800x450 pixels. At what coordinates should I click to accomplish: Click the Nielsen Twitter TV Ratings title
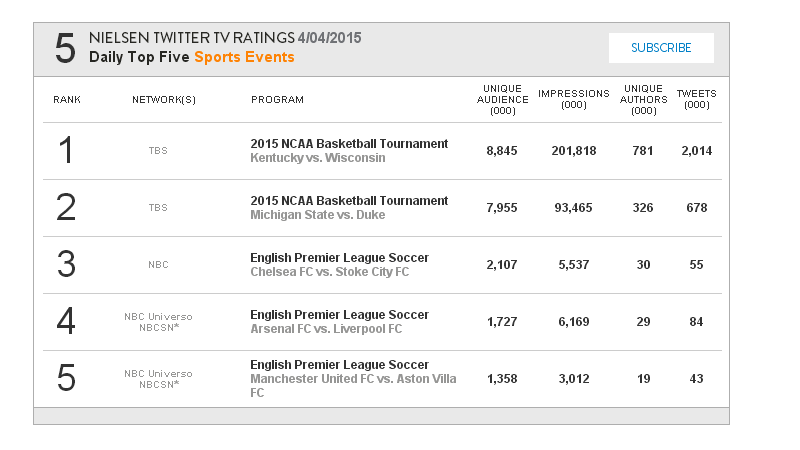[225, 38]
